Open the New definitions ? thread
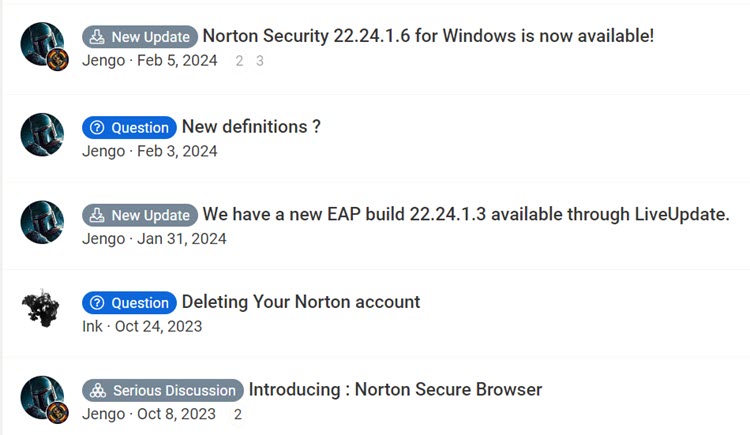Screen dimensions: 750x435 [x=251, y=127]
